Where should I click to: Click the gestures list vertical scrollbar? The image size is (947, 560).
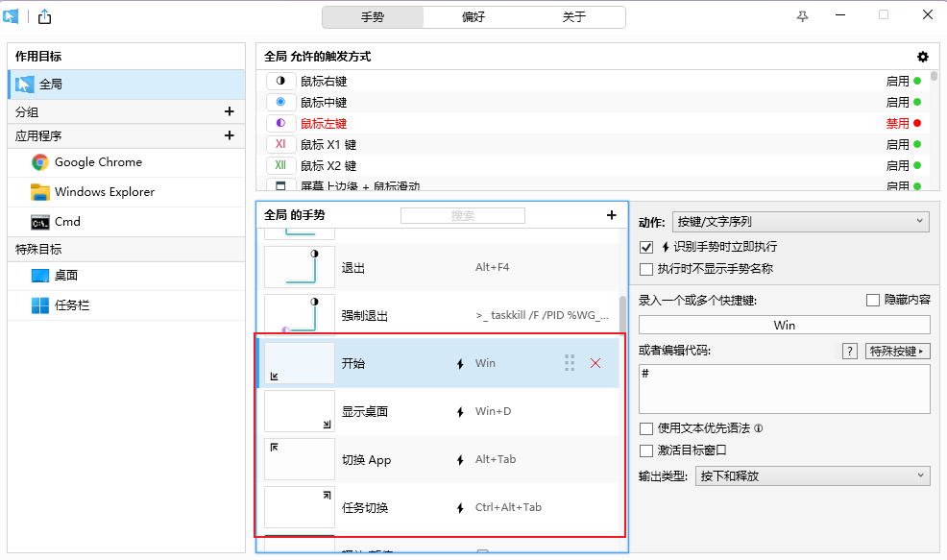[x=622, y=314]
